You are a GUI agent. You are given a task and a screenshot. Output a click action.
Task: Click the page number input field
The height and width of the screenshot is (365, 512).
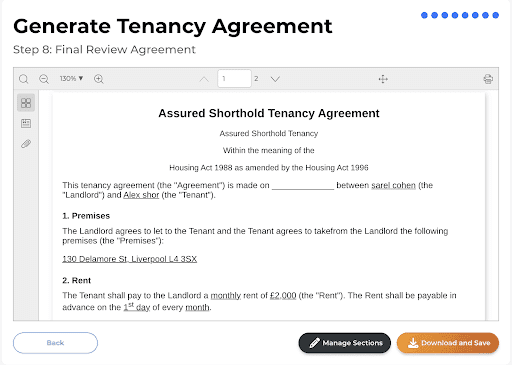(234, 79)
